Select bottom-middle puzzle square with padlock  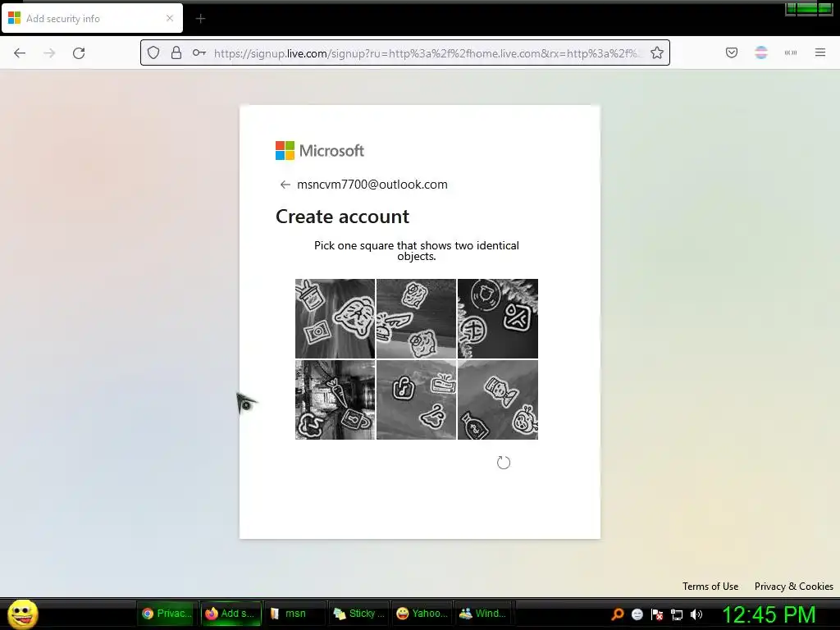click(x=416, y=399)
